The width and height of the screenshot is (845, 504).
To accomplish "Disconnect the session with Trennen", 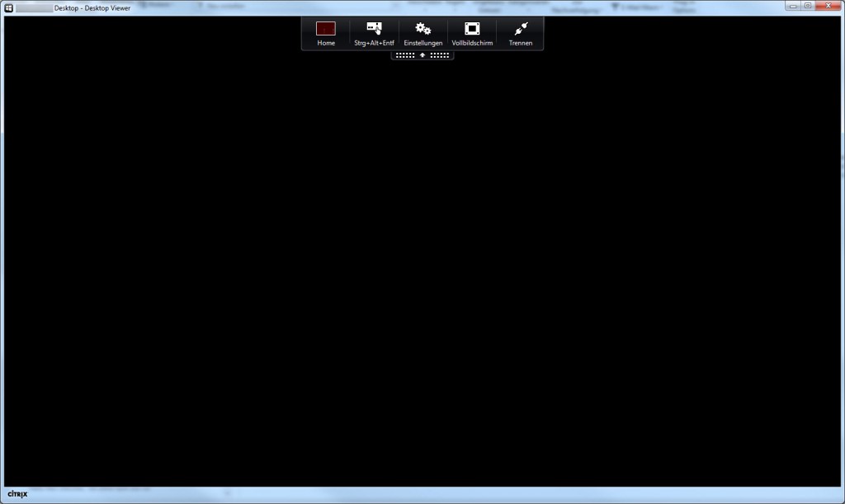I will tap(520, 33).
